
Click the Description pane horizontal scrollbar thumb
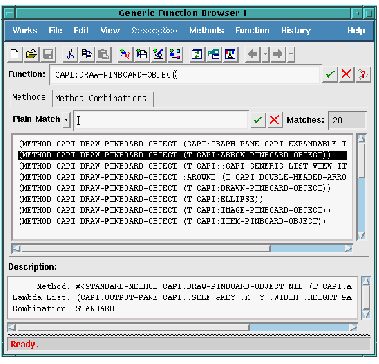pos(133,327)
